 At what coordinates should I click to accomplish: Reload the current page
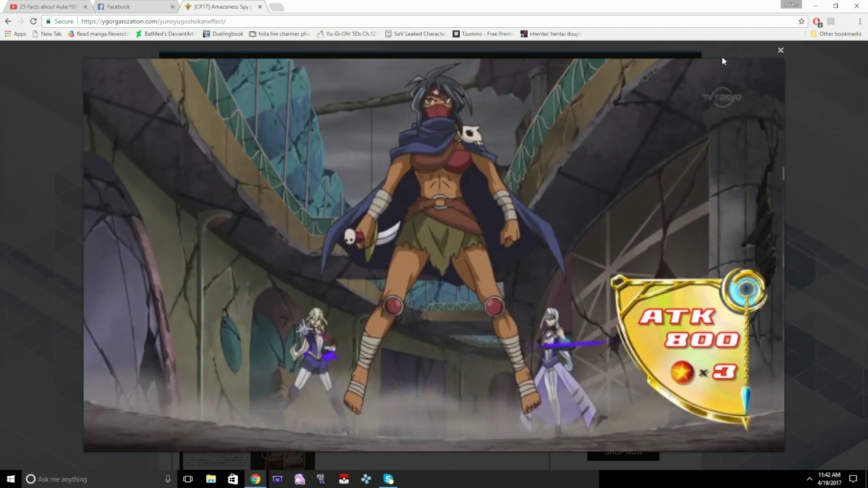tap(33, 21)
